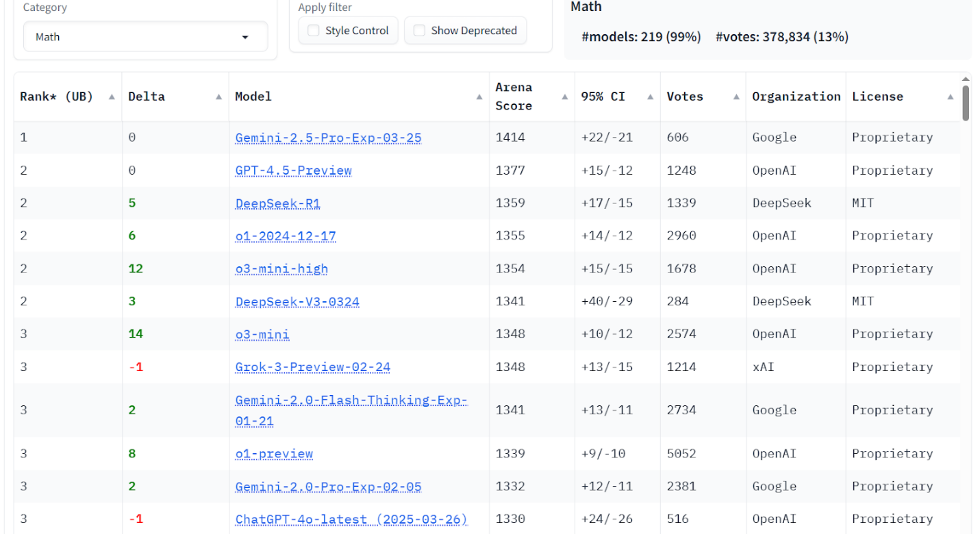The height and width of the screenshot is (534, 980).
Task: Select the Votes value 516
Action: click(x=678, y=520)
